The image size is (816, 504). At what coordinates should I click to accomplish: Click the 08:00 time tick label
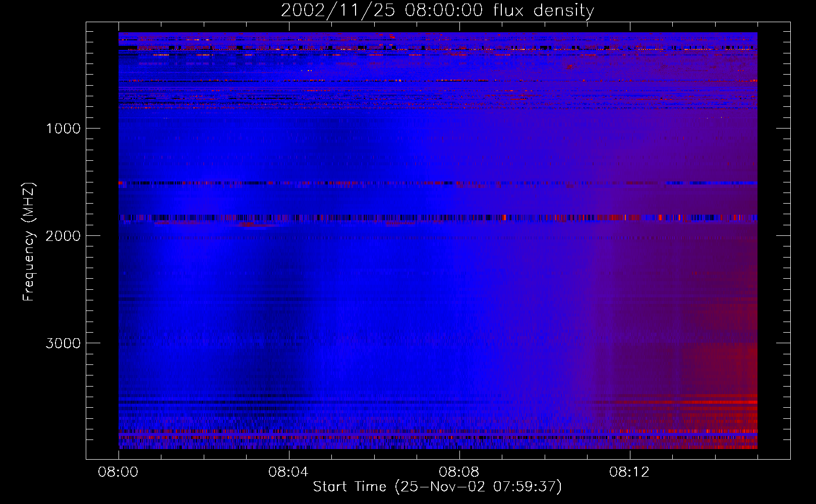coord(119,472)
